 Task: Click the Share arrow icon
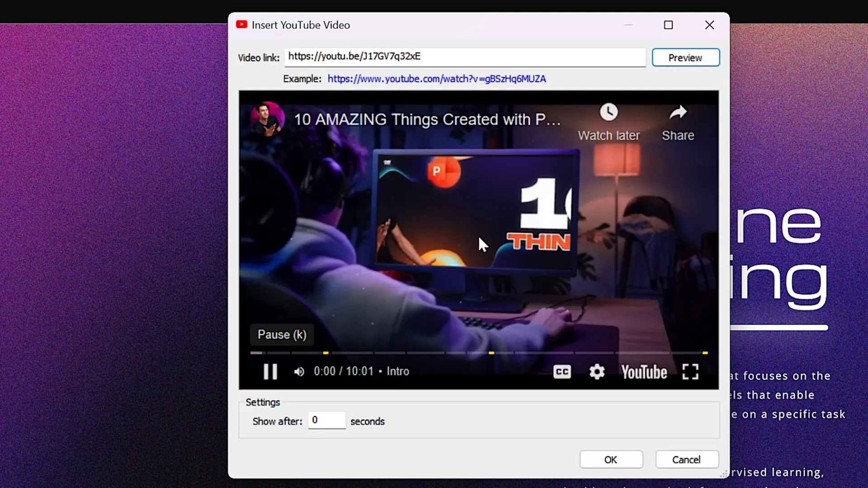coord(678,112)
